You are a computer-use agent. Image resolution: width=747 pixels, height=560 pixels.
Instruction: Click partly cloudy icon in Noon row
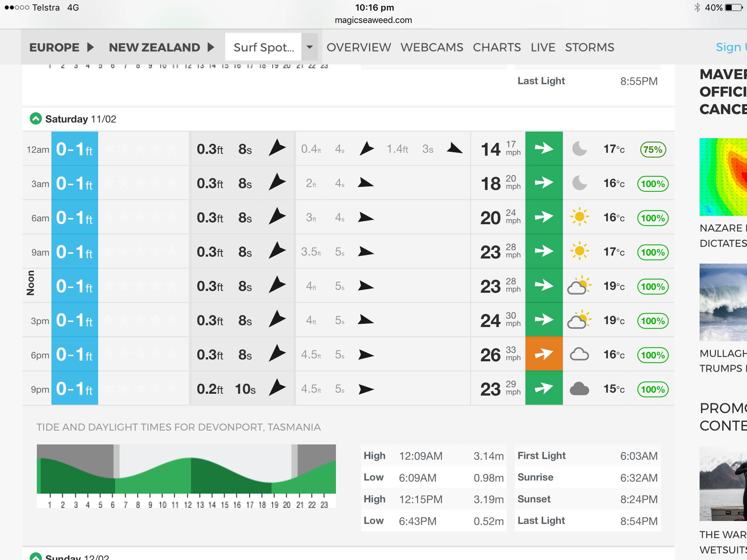(x=579, y=285)
